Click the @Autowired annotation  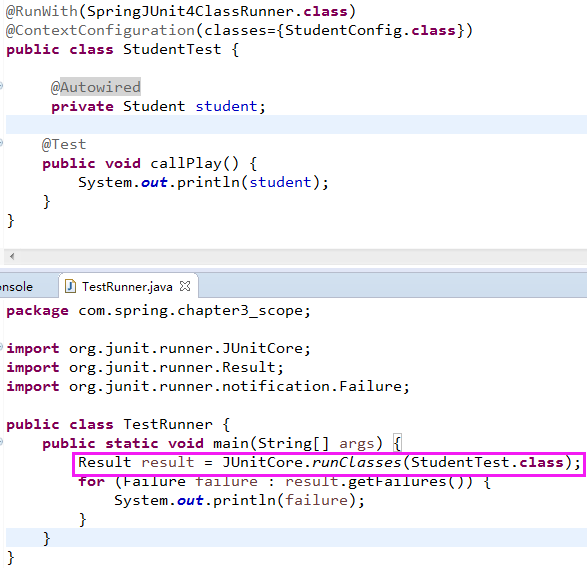(95, 87)
